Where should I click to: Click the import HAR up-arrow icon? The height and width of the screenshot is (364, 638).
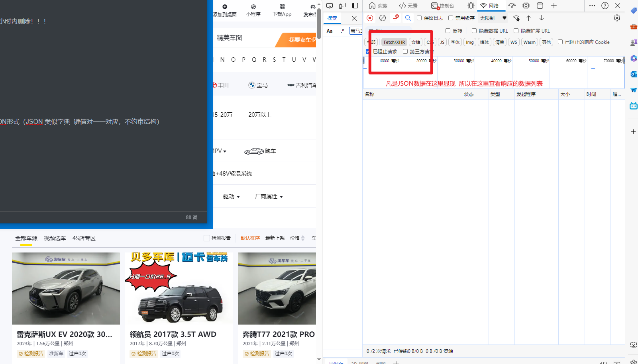(x=529, y=18)
